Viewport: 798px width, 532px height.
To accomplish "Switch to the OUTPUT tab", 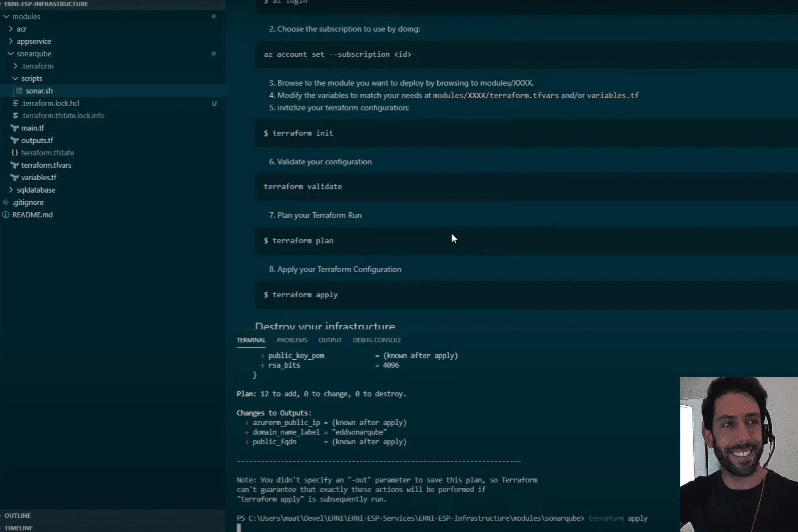I will click(x=330, y=340).
